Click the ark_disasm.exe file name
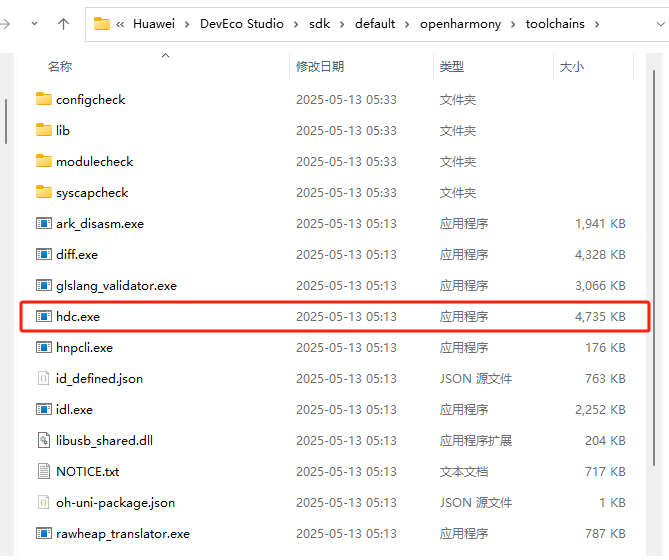 tap(100, 223)
